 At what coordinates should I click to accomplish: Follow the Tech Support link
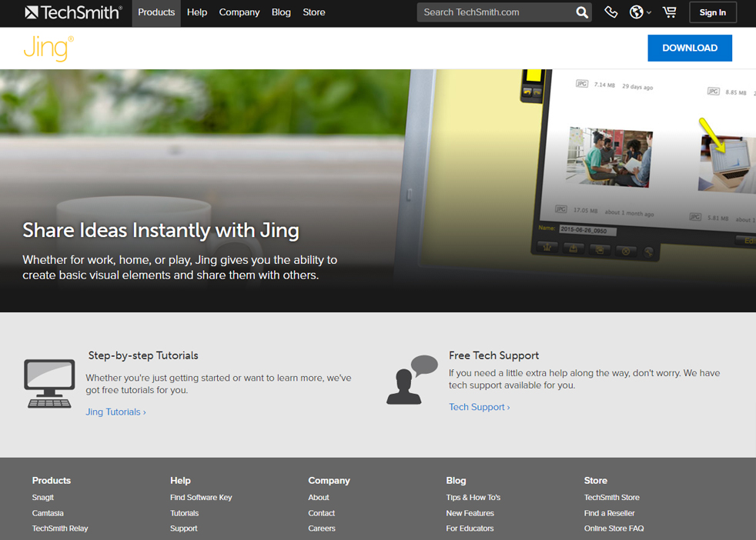tap(479, 407)
